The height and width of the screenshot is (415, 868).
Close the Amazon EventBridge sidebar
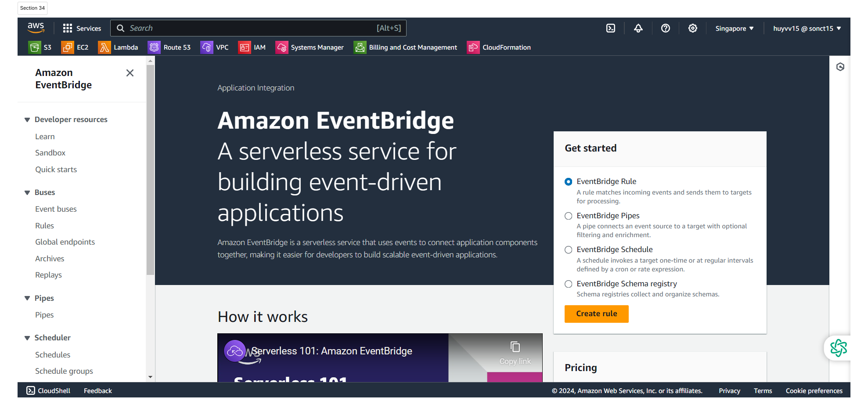(x=130, y=73)
